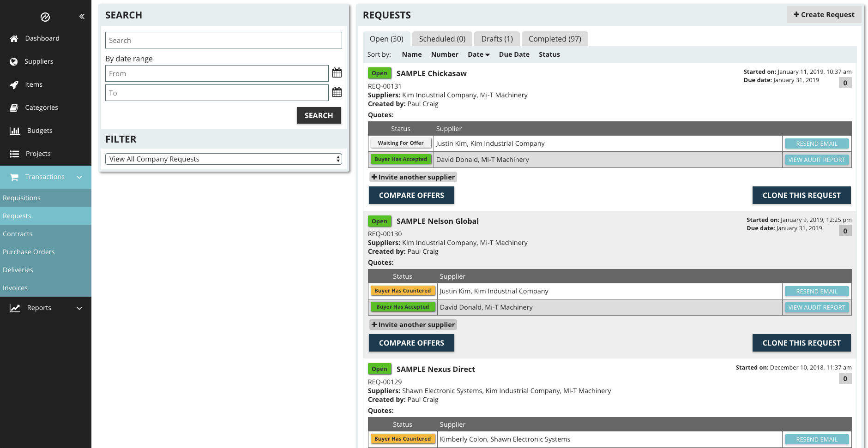Collapse the left navigation sidebar
This screenshot has width=868, height=448.
point(82,16)
